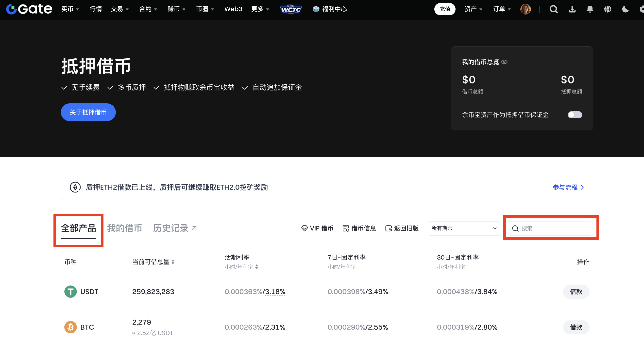Open the notifications bell icon

pos(590,9)
